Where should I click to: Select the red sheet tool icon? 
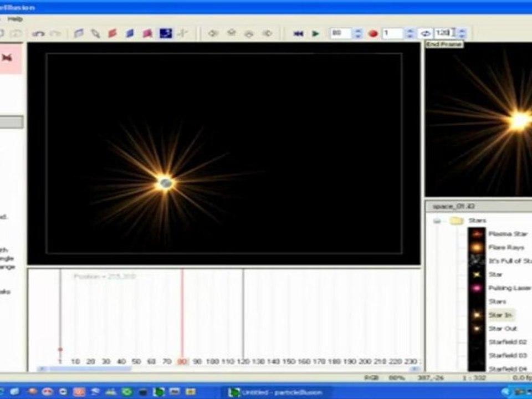point(112,33)
